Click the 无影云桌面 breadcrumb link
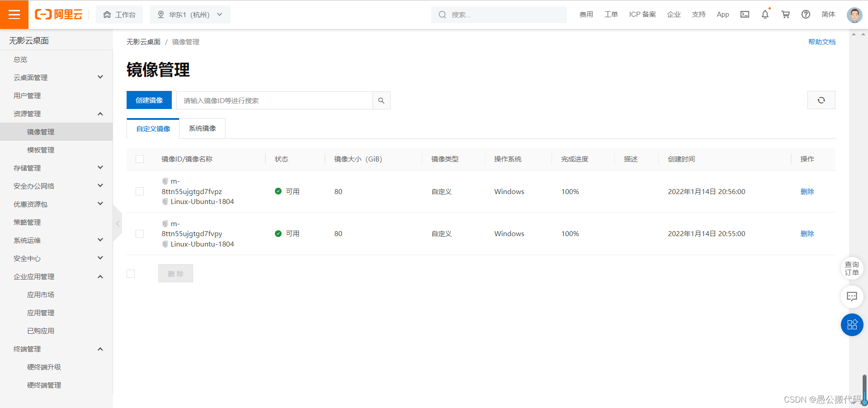 143,42
